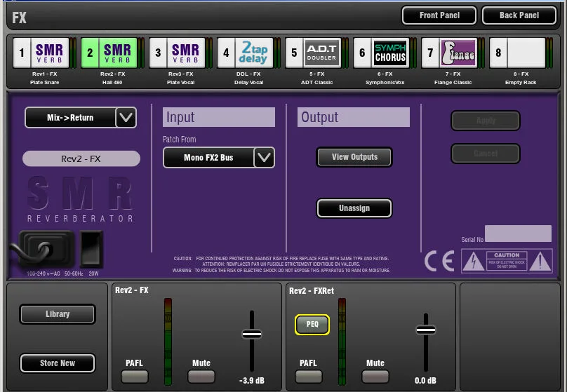Toggle the PEQ button on Rev2 - FXRet
This screenshot has height=392, width=567.
(312, 324)
